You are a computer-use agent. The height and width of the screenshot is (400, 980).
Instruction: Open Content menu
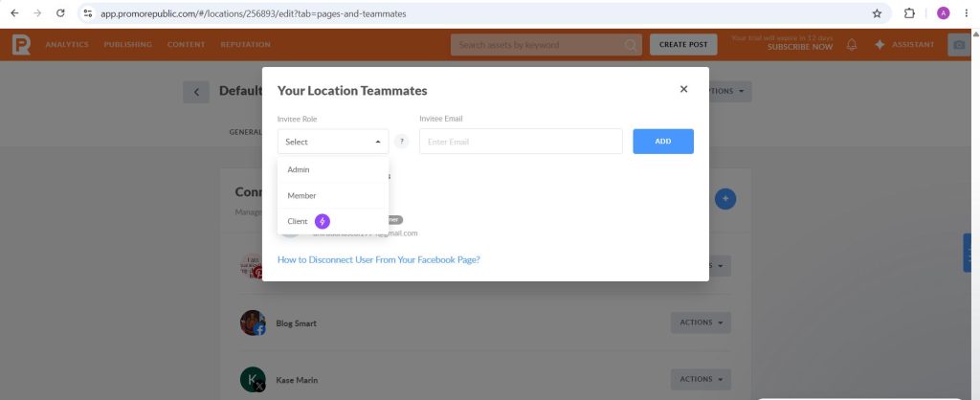tap(187, 44)
